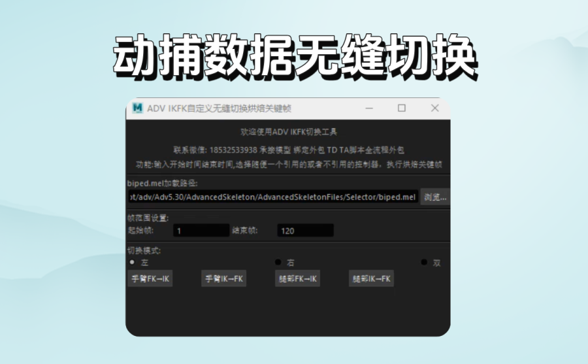The image size is (588, 364).
Task: Click the 手臂IK→FK button
Action: (224, 279)
